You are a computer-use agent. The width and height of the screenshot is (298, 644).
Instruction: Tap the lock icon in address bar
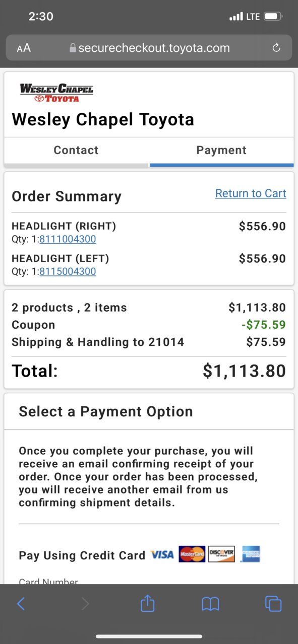point(73,48)
